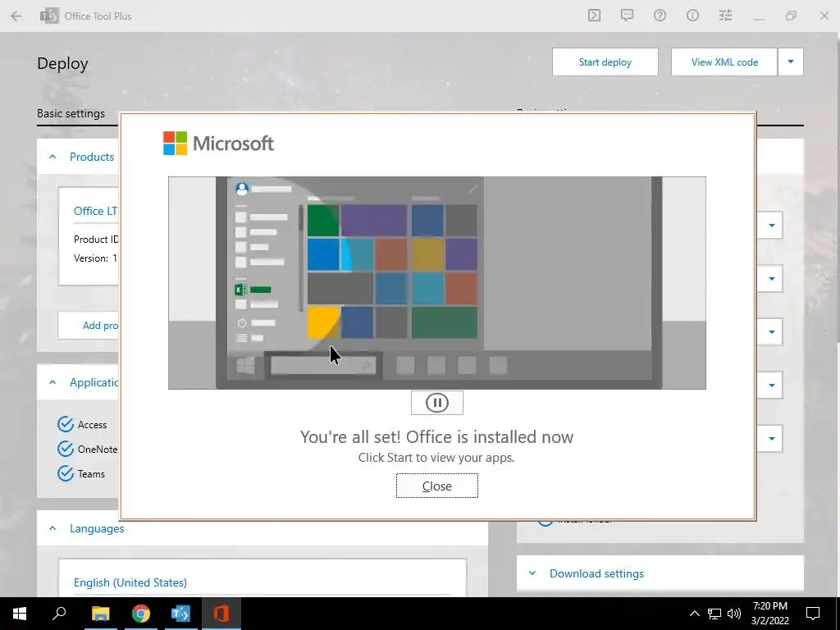The height and width of the screenshot is (630, 840).
Task: Click the Office Tool Plus app logo
Action: 49,16
